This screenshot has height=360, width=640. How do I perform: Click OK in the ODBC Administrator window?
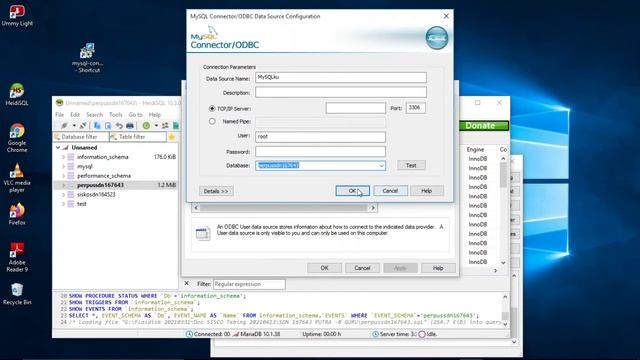(x=324, y=268)
